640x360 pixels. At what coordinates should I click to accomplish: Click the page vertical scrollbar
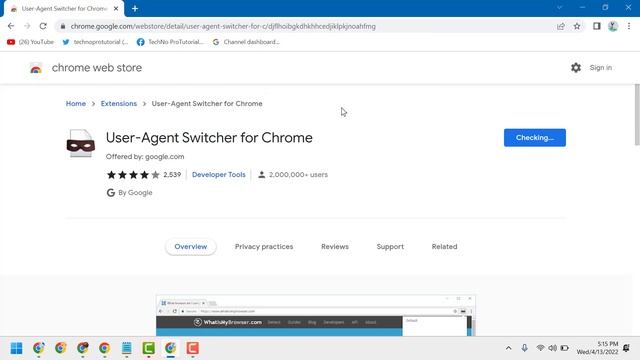[x=637, y=114]
